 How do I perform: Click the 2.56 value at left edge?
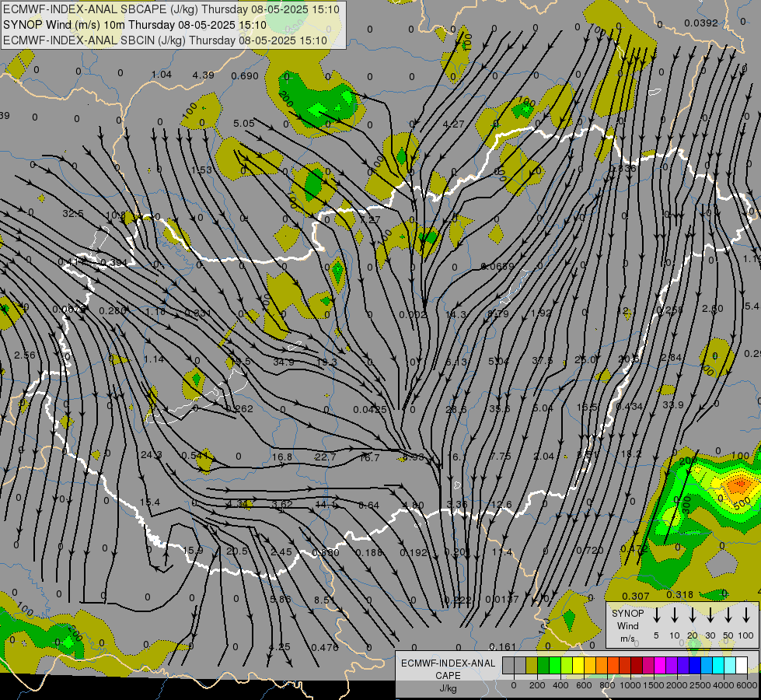pyautogui.click(x=25, y=355)
